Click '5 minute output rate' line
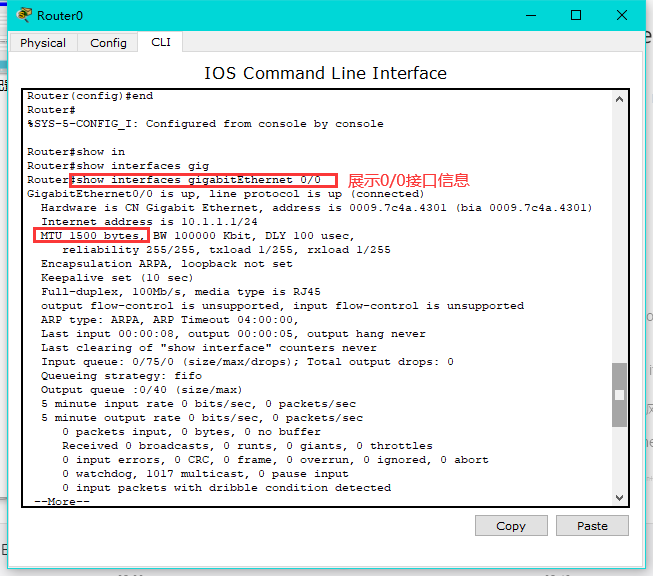653x576 pixels. 202,418
